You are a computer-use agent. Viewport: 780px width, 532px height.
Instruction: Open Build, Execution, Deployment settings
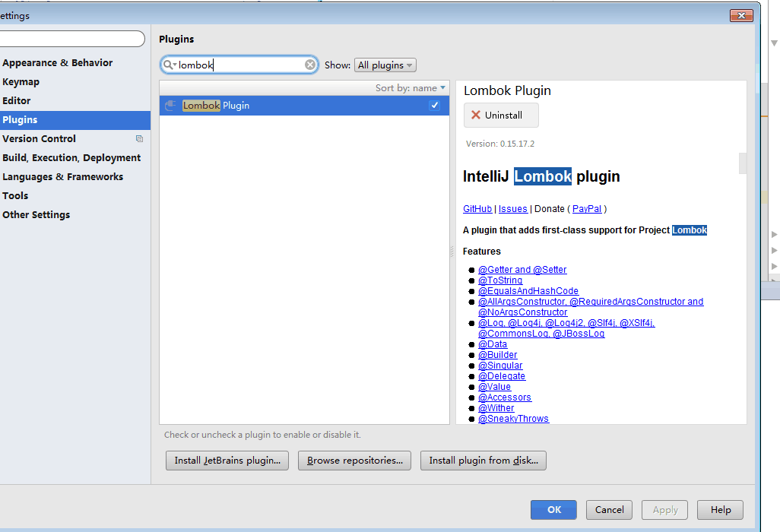coord(71,158)
